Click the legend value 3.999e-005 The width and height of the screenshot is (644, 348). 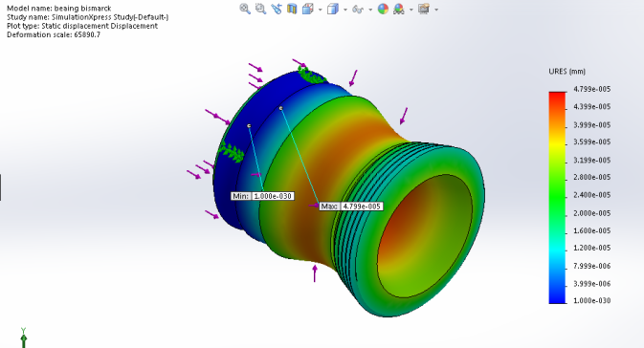[591, 124]
